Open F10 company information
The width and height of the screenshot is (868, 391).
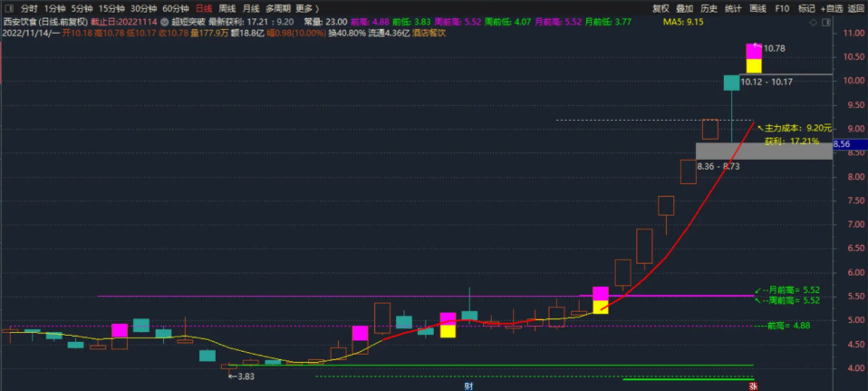782,7
